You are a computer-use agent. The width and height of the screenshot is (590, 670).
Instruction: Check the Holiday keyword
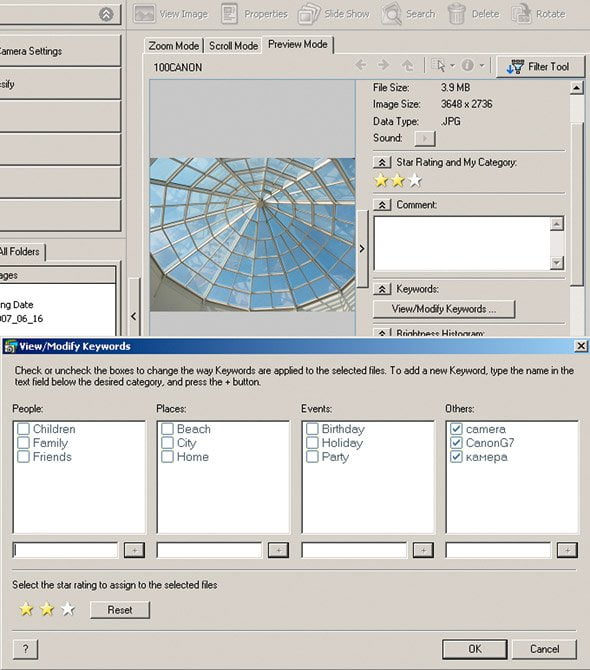pos(312,443)
